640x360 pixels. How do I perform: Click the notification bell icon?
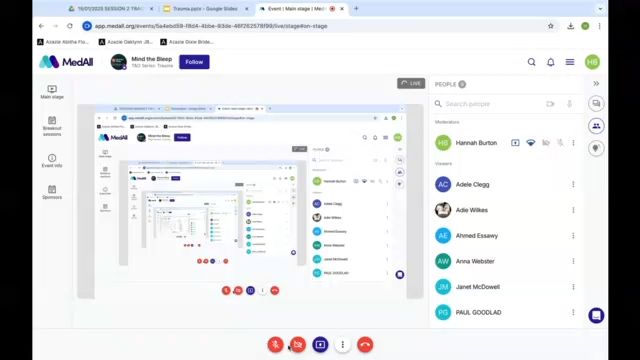click(x=551, y=62)
